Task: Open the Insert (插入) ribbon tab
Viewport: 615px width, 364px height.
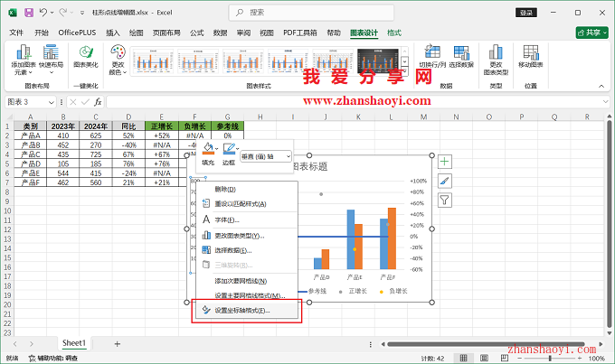Action: point(113,33)
